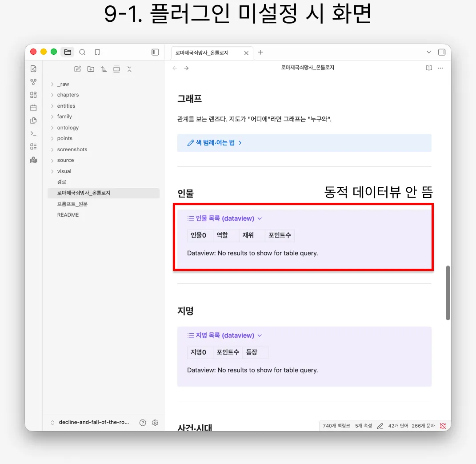Toggle the left sidebar collapse icon
Image resolution: width=476 pixels, height=464 pixels.
pyautogui.click(x=155, y=52)
